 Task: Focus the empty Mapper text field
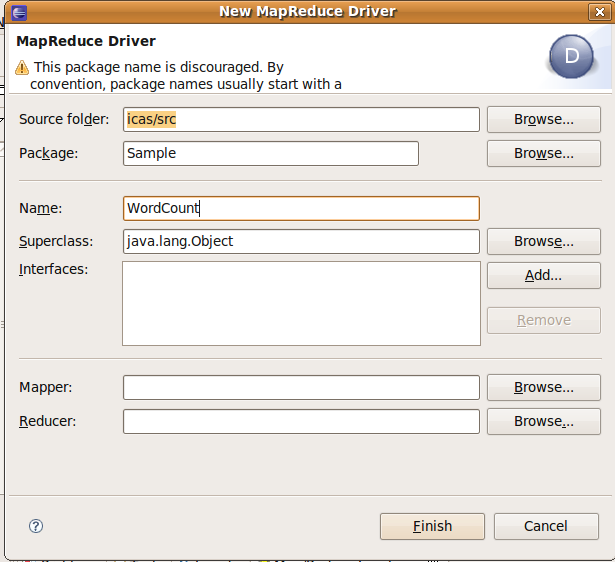coord(301,387)
